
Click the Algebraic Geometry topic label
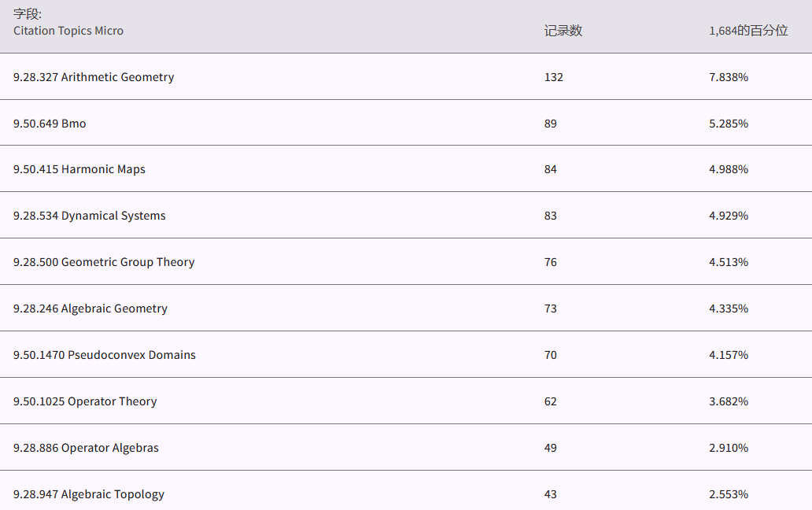point(90,309)
